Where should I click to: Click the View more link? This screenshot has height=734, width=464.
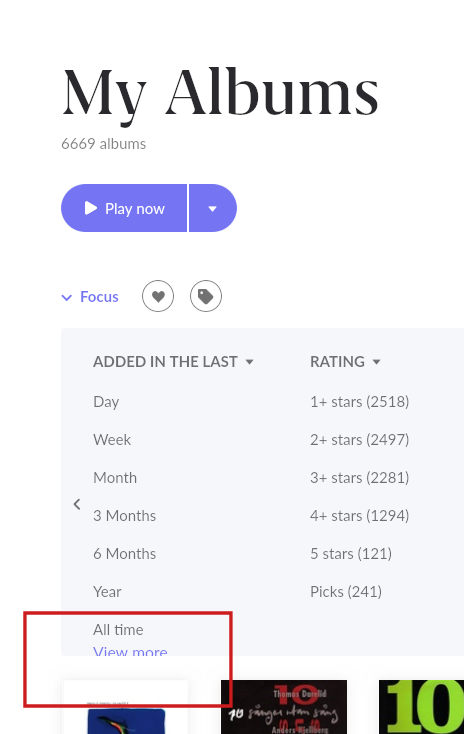(130, 651)
